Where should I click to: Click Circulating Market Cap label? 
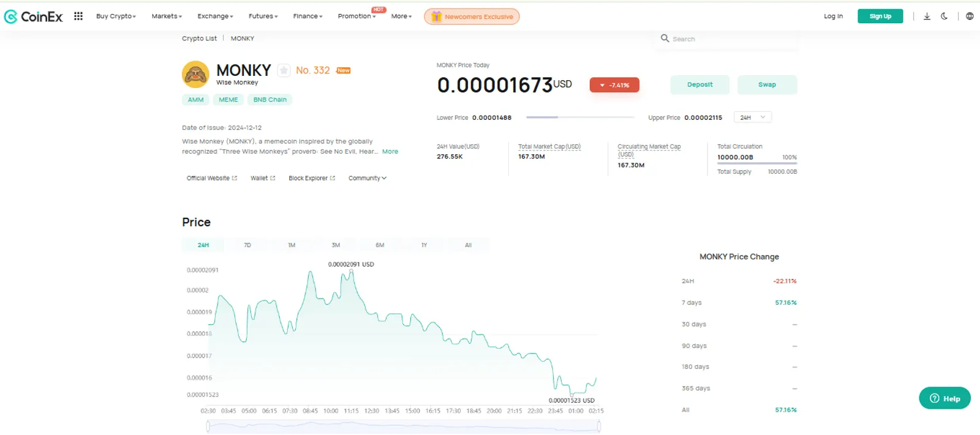649,151
